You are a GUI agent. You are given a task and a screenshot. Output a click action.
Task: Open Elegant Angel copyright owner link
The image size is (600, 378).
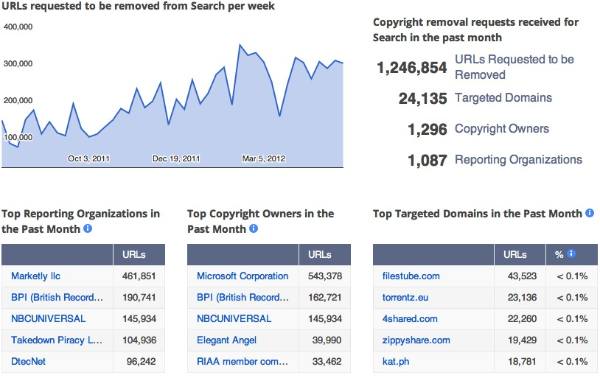(227, 340)
